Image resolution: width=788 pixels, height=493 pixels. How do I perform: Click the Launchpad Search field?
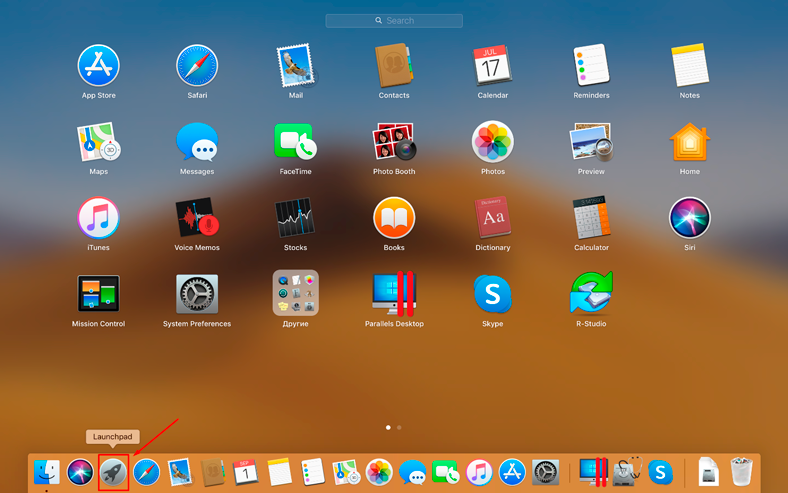394,21
